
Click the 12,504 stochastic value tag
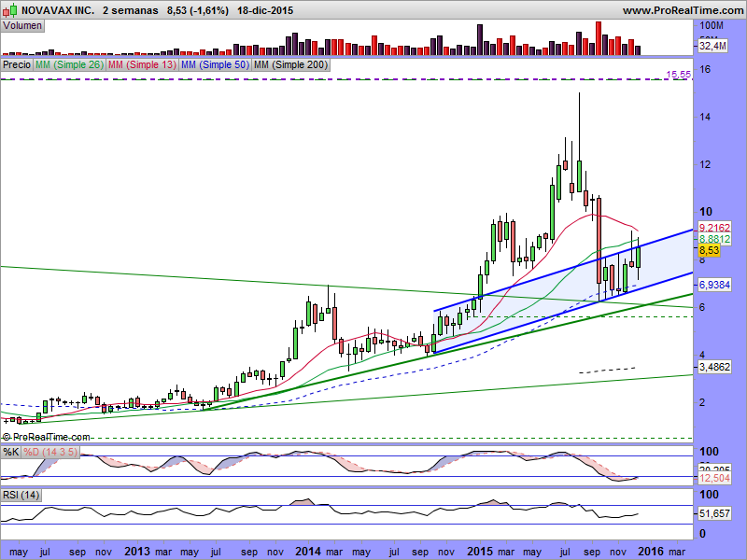714,478
